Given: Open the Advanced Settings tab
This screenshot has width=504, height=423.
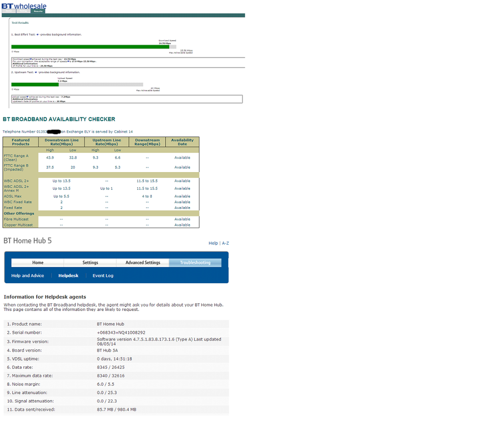Looking at the screenshot, I should tap(143, 263).
